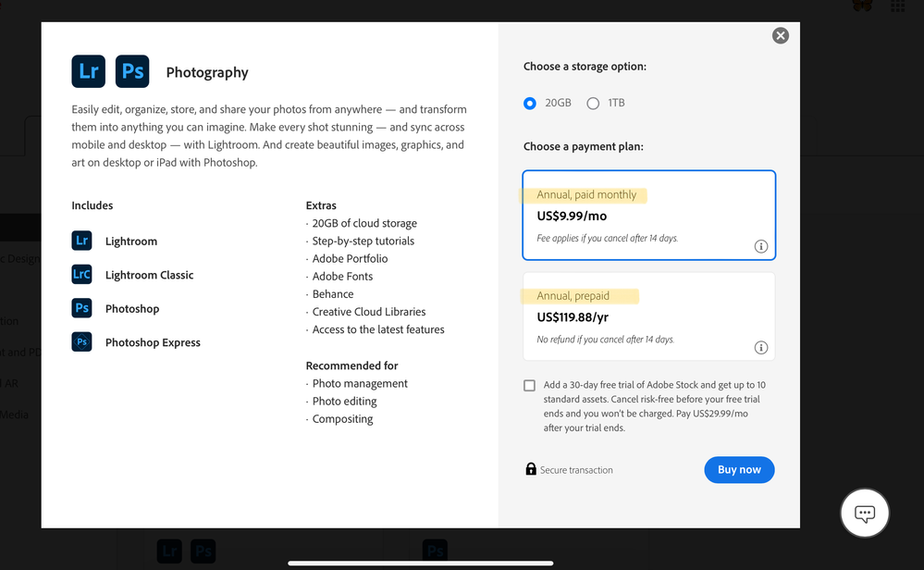This screenshot has height=570, width=924.
Task: Choose the Annual, paid monthly plan card
Action: 648,216
